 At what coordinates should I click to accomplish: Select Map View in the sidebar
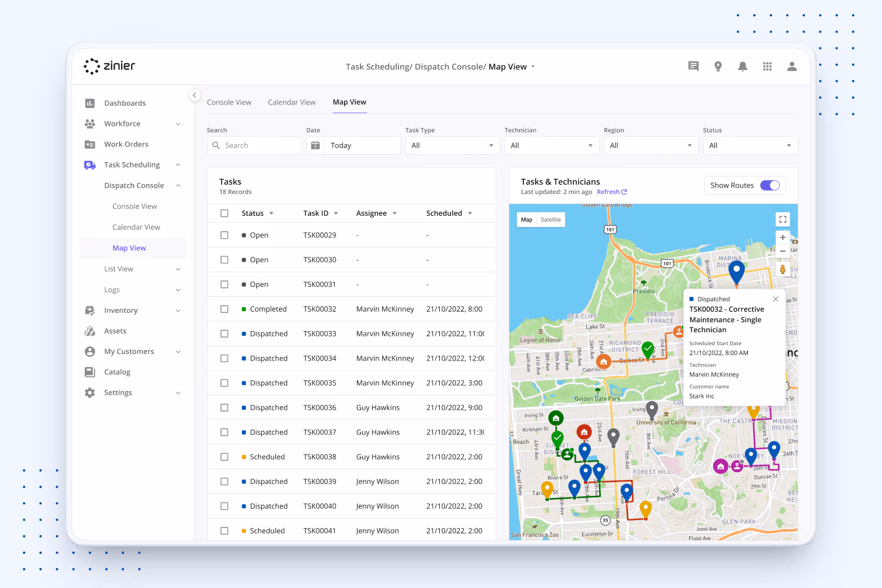coord(129,248)
